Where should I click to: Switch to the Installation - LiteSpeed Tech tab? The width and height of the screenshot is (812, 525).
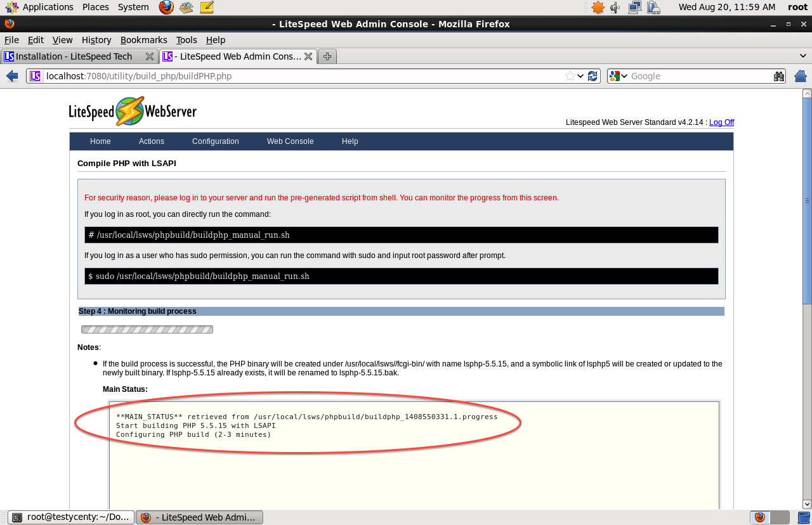tap(79, 56)
